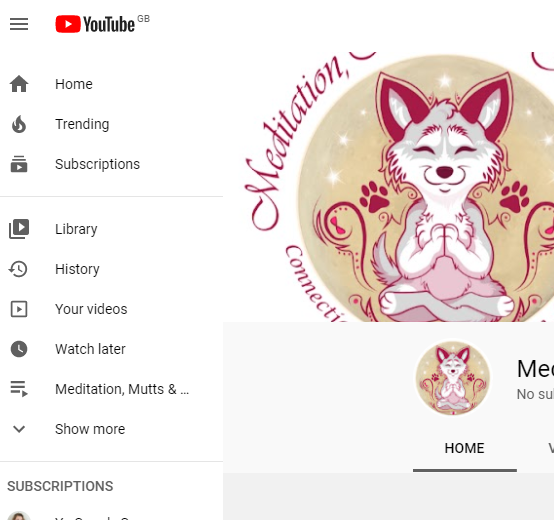Image resolution: width=554 pixels, height=520 pixels.
Task: Click the meditating wolf channel banner
Action: (x=389, y=187)
